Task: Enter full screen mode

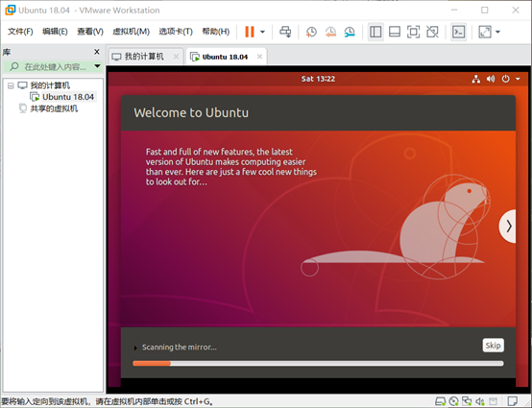Action: click(x=413, y=32)
